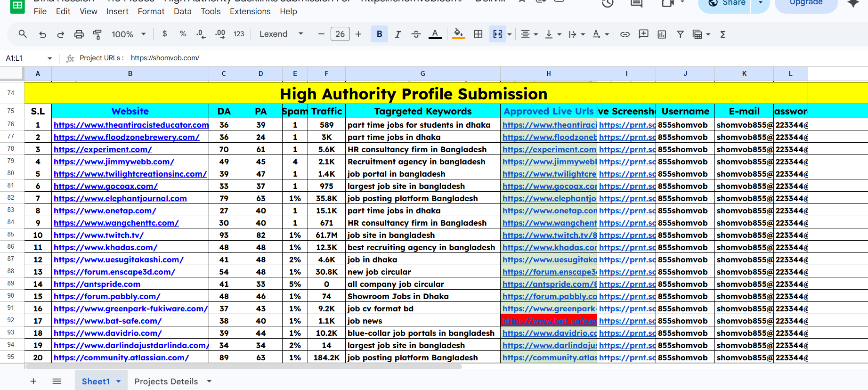Open the Format menu

(x=151, y=11)
